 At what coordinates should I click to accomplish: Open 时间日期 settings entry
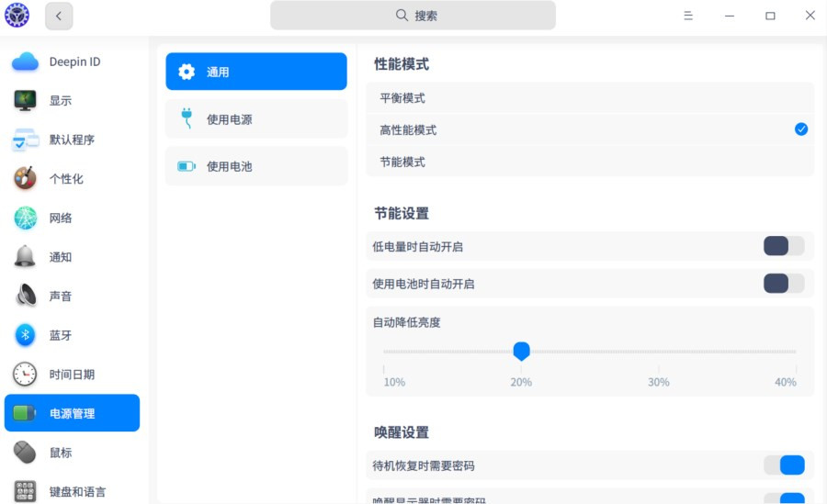[x=72, y=375]
